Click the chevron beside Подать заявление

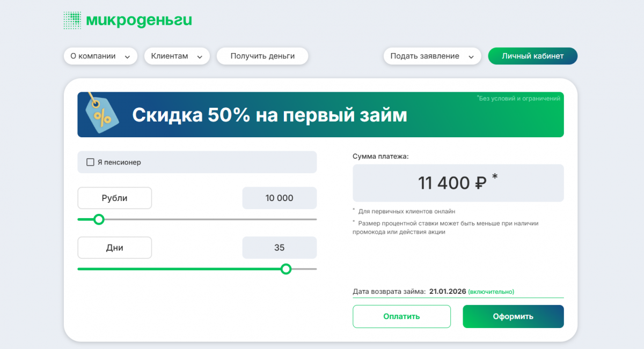(471, 57)
